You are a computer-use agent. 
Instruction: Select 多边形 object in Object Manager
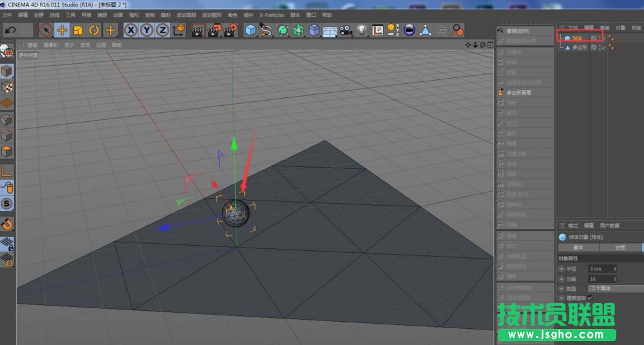tap(580, 48)
